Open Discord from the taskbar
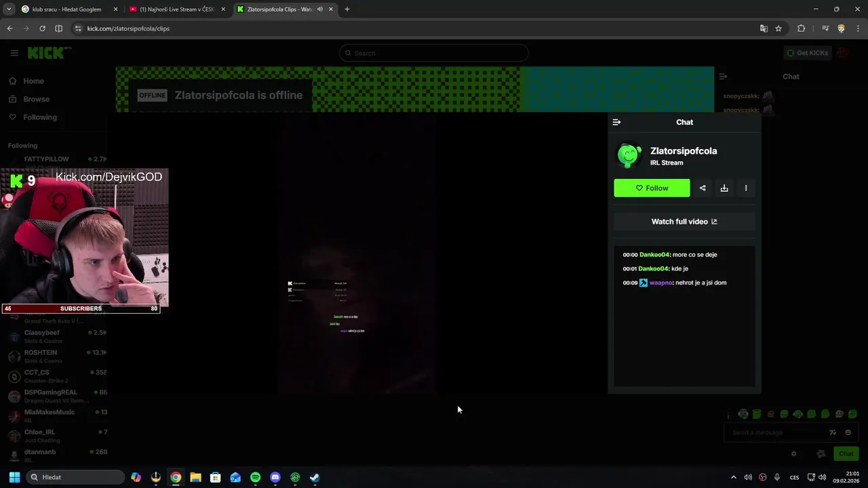This screenshot has width=868, height=488. 275,477
